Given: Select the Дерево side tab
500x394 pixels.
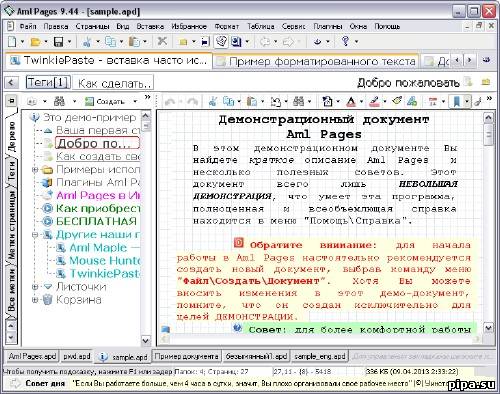Looking at the screenshot, I should click(12, 137).
